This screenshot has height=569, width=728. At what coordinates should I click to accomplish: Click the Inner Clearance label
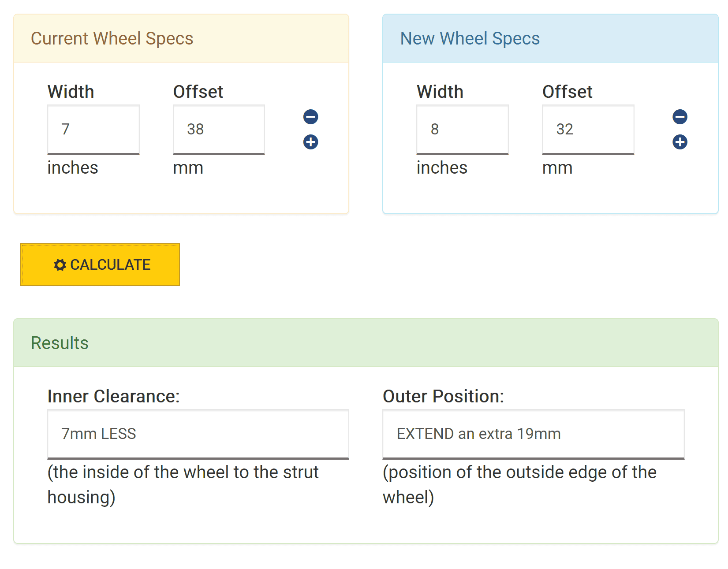(x=113, y=396)
